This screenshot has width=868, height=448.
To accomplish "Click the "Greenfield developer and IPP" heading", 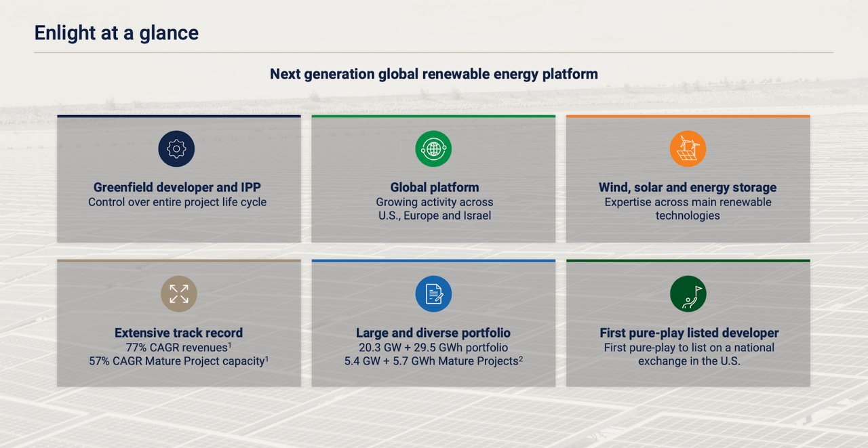I will tap(177, 188).
